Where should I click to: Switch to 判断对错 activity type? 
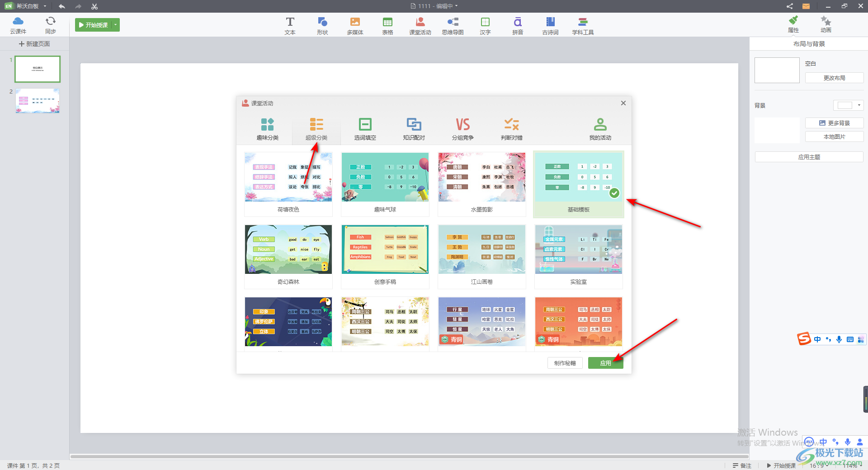tap(512, 129)
